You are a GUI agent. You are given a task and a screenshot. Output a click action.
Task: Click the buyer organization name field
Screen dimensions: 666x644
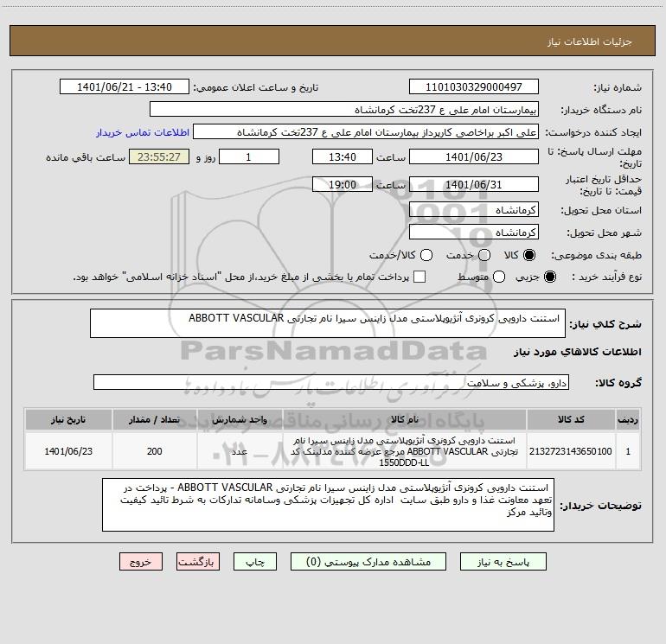[x=344, y=109]
